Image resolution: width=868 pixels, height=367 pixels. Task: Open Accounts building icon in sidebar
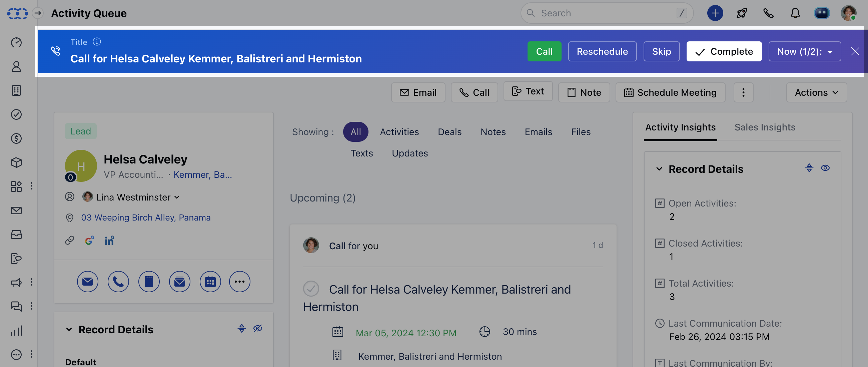pos(16,90)
